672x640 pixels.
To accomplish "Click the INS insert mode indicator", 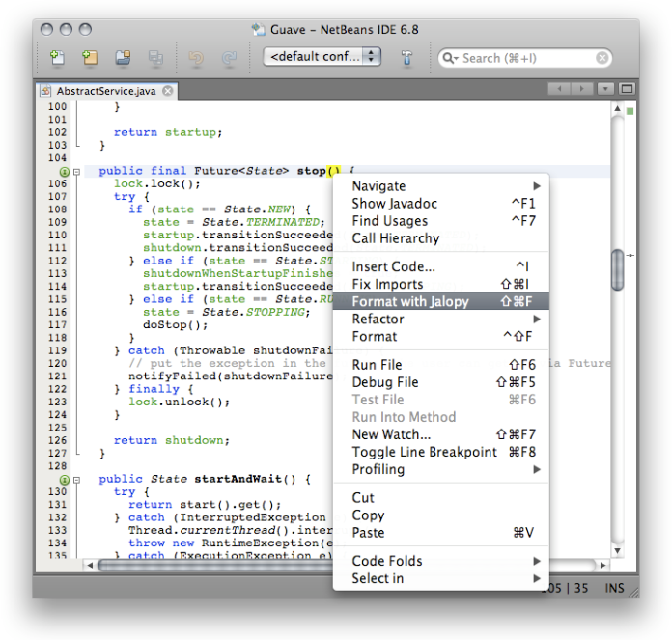I will [614, 588].
